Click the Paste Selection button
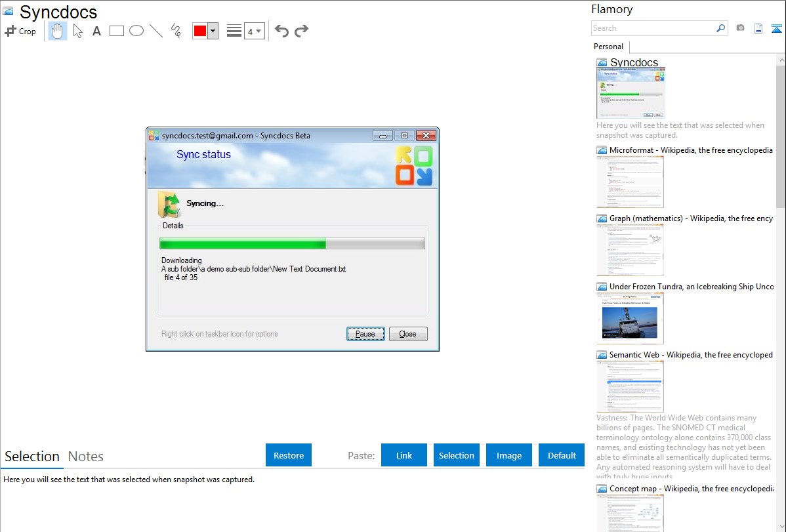The image size is (786, 532). [457, 455]
